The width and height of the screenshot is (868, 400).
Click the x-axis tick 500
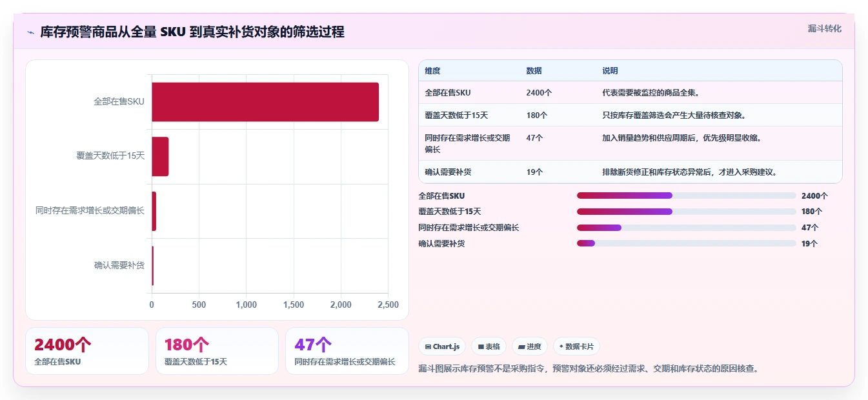pyautogui.click(x=199, y=305)
